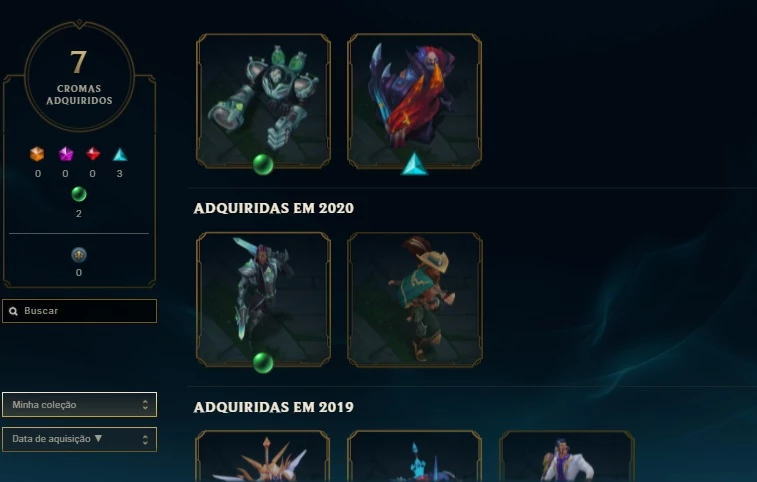Screen dimensions: 757x482
Task: Click the cyan triangle gem icon in sidebar
Action: tap(120, 155)
